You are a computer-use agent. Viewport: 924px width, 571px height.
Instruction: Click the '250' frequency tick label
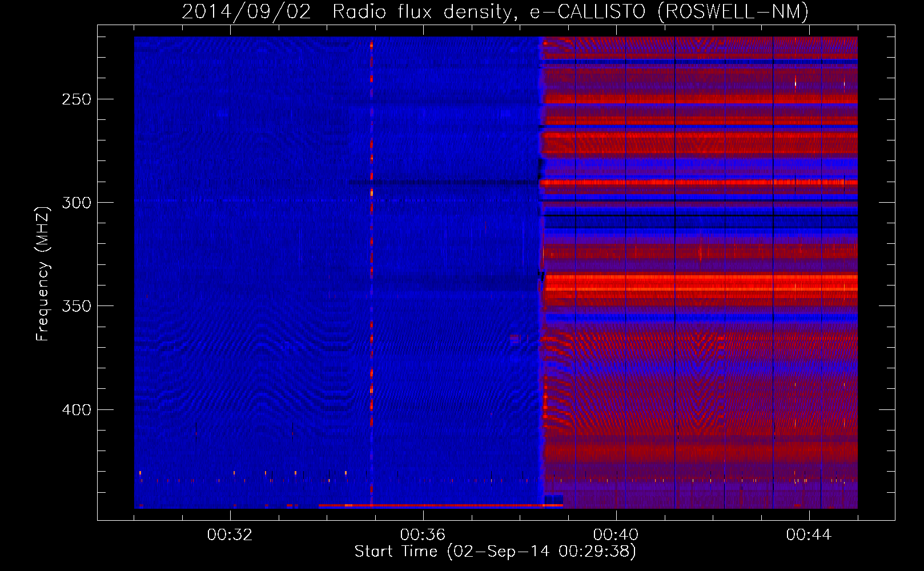pyautogui.click(x=77, y=99)
